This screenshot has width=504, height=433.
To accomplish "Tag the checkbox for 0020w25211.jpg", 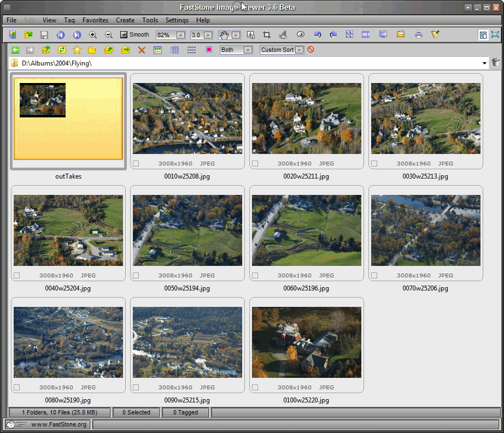I will tap(255, 164).
